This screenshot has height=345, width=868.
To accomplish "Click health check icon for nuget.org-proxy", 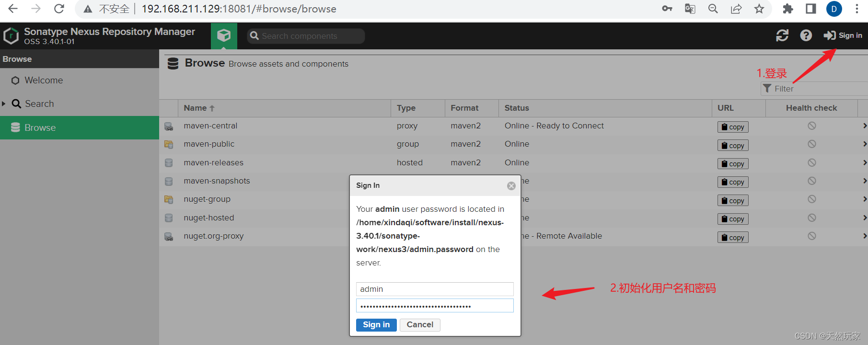I will tap(811, 236).
